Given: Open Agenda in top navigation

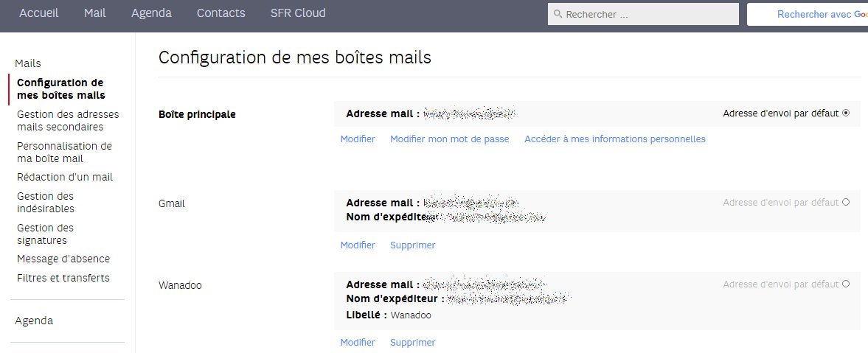Looking at the screenshot, I should coord(151,13).
